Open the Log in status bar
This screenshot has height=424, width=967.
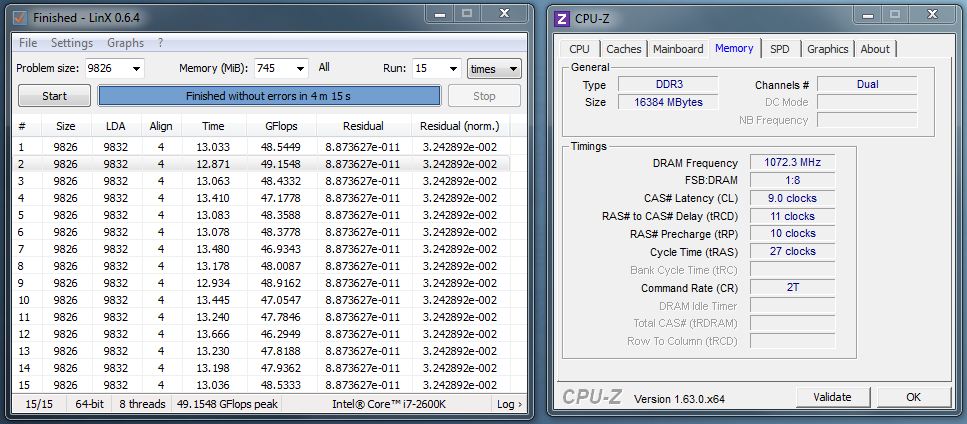509,404
